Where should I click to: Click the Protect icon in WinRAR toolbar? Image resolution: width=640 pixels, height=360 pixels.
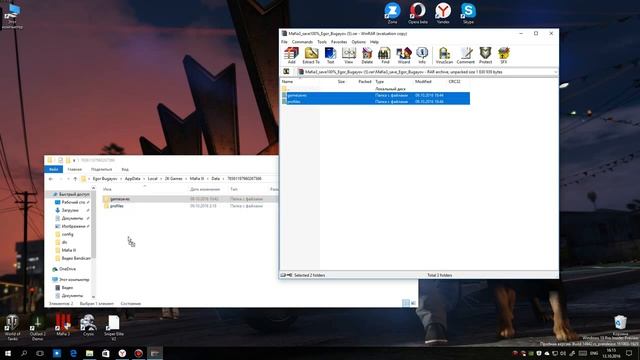(x=485, y=55)
